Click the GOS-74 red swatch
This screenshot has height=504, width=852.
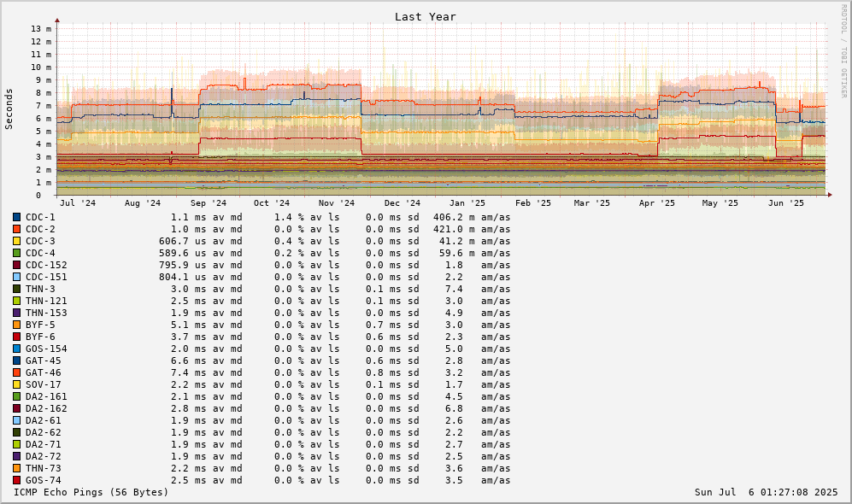click(17, 480)
